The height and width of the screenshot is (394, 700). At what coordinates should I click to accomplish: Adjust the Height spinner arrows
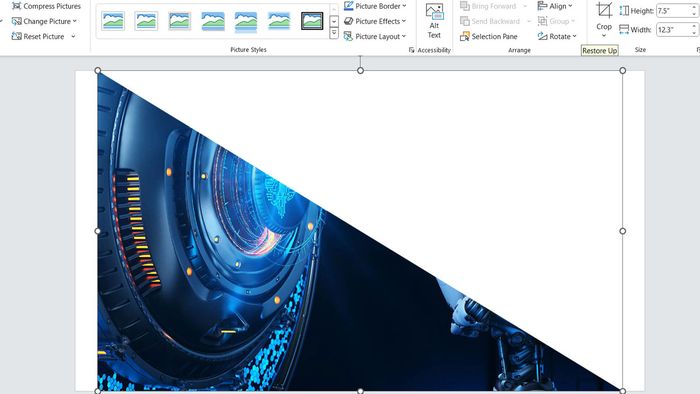coord(694,11)
